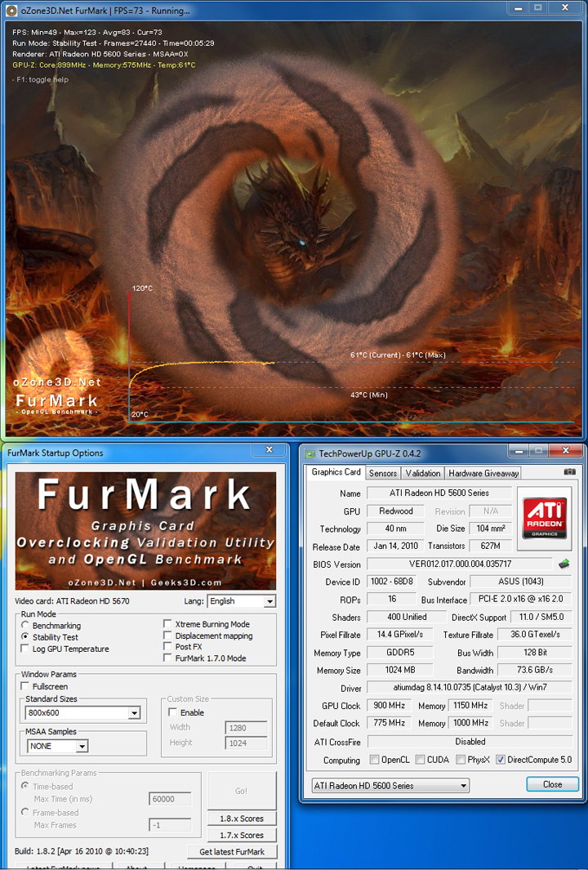Select the Benchmarking run mode
588x870 pixels.
pos(25,625)
